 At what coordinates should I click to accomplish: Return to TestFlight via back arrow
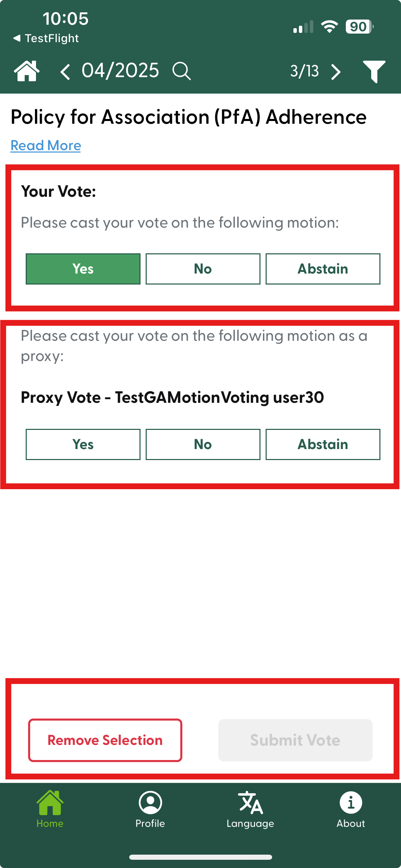pyautogui.click(x=46, y=38)
